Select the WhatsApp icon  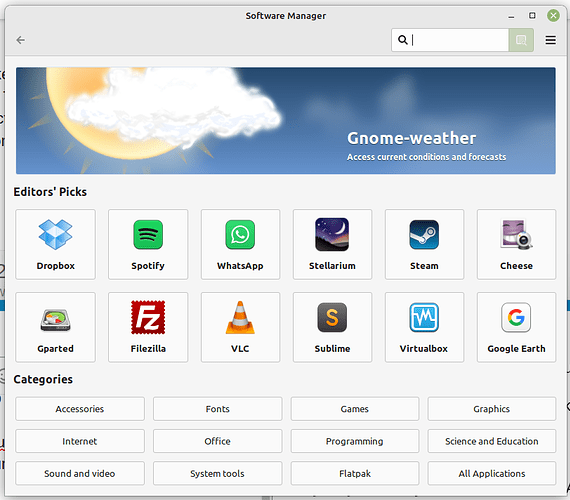click(x=240, y=235)
